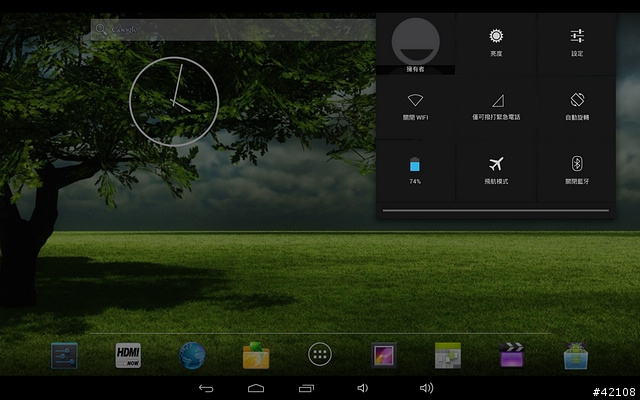Launch the Settings app from the dock
640x400 pixels.
[x=64, y=356]
